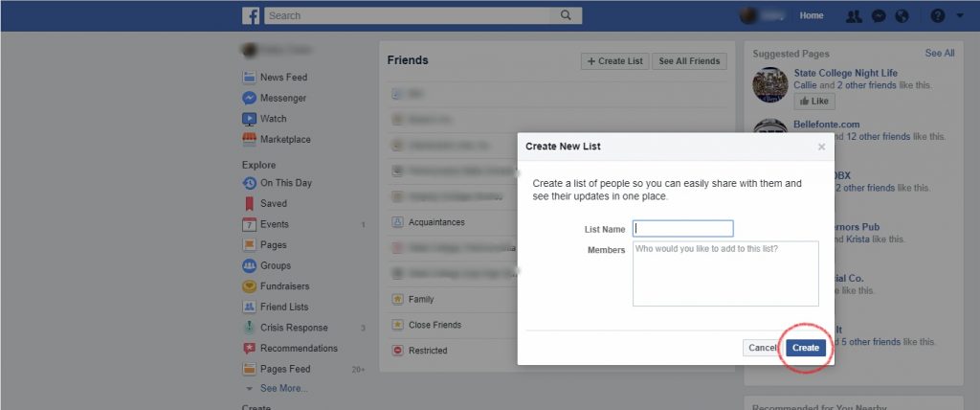Expand See More in Explore section

(x=283, y=388)
